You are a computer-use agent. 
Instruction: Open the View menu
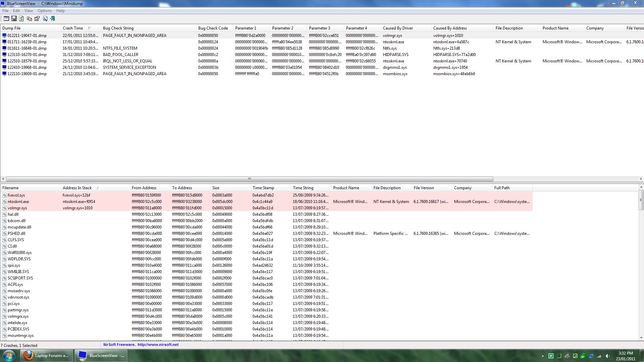pos(29,11)
